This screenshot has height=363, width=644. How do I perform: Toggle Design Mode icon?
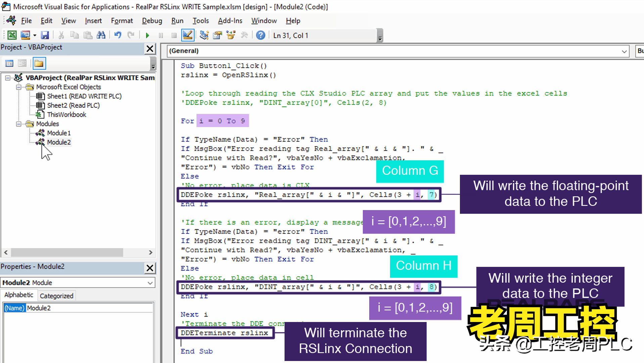point(187,35)
